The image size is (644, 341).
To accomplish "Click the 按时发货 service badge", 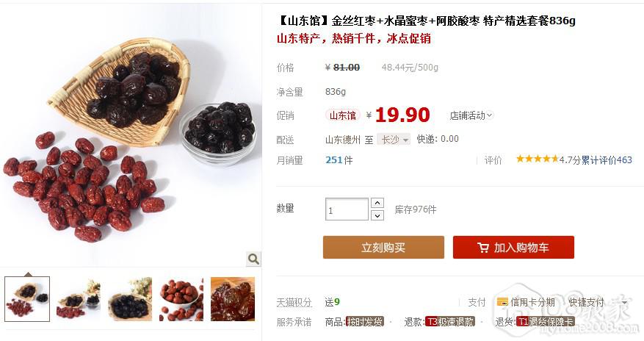I will [365, 322].
